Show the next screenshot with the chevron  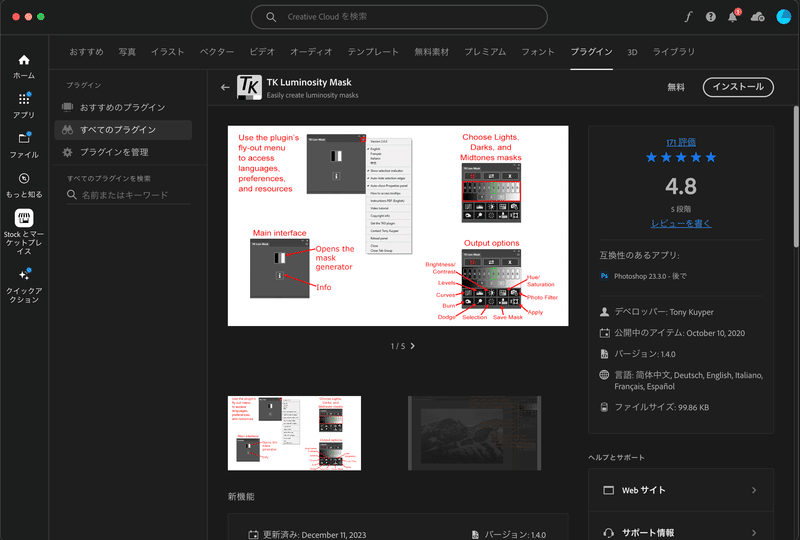tap(413, 346)
